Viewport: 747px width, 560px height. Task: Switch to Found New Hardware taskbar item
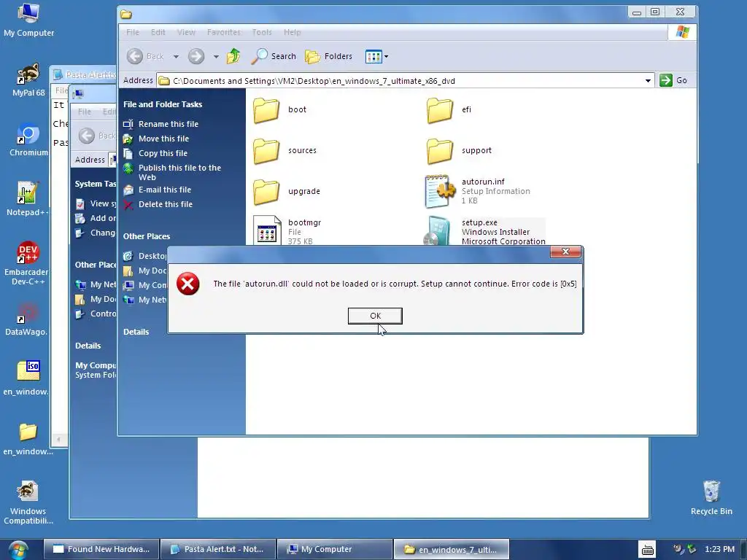coord(101,549)
